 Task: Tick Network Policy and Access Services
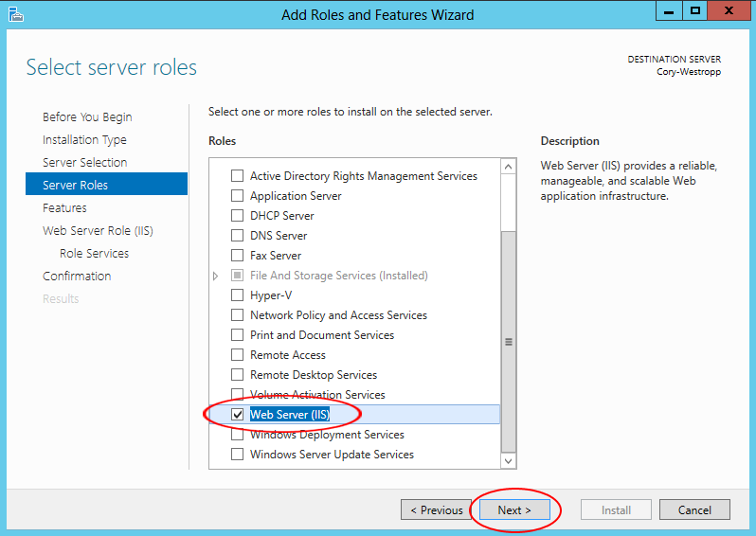pos(237,315)
